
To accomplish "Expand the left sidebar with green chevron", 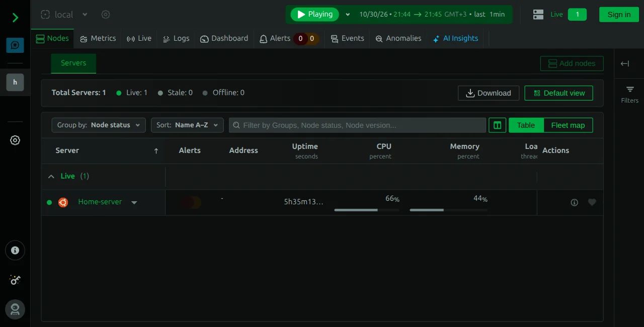I will 15,18.
